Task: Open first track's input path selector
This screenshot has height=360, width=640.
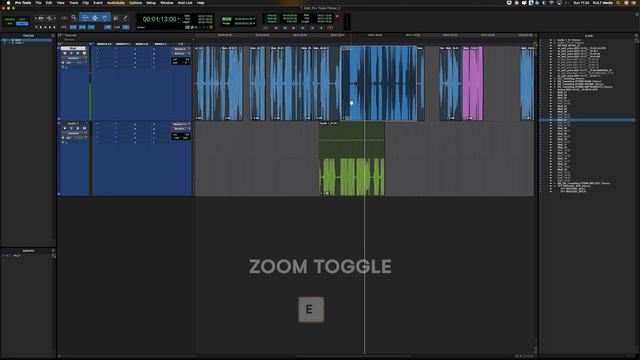Action: 180,49
